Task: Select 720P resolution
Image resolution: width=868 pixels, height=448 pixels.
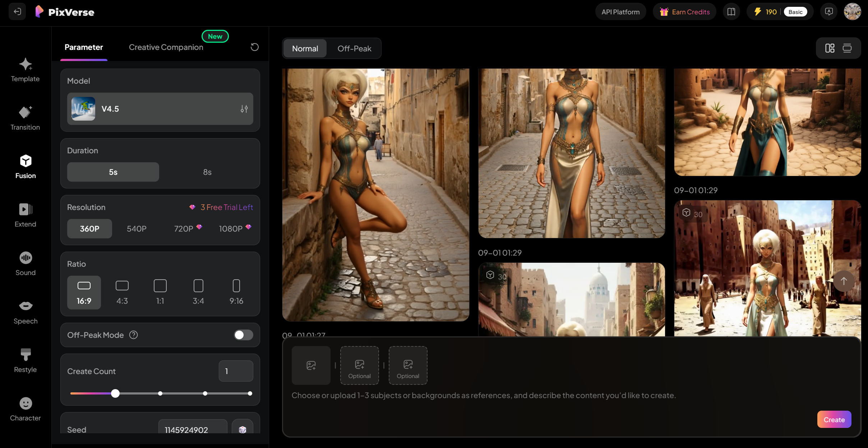Action: [187, 229]
